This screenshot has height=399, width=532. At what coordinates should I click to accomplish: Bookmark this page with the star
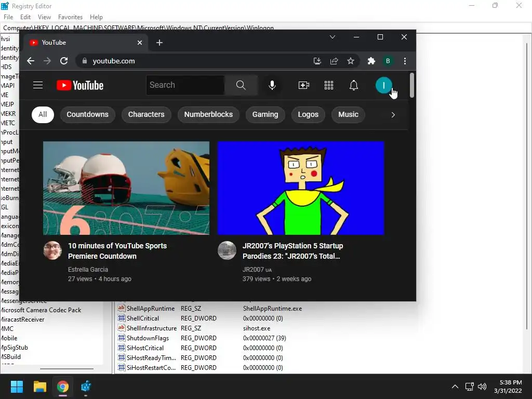pos(351,61)
